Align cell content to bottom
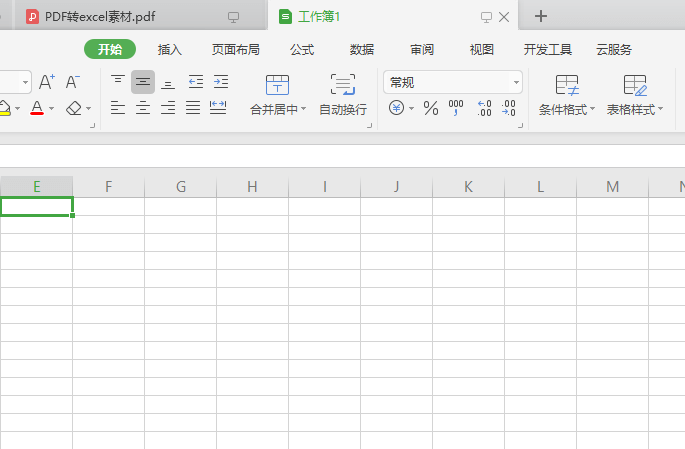 click(168, 82)
